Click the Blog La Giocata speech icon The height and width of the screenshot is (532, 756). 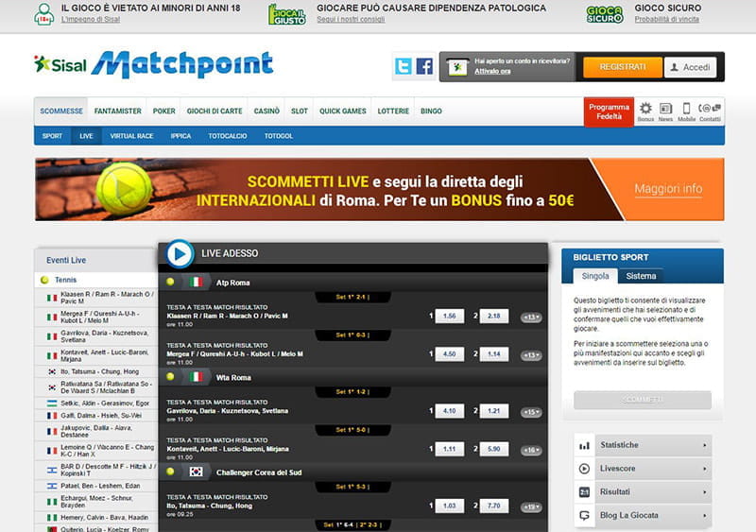coord(584,516)
